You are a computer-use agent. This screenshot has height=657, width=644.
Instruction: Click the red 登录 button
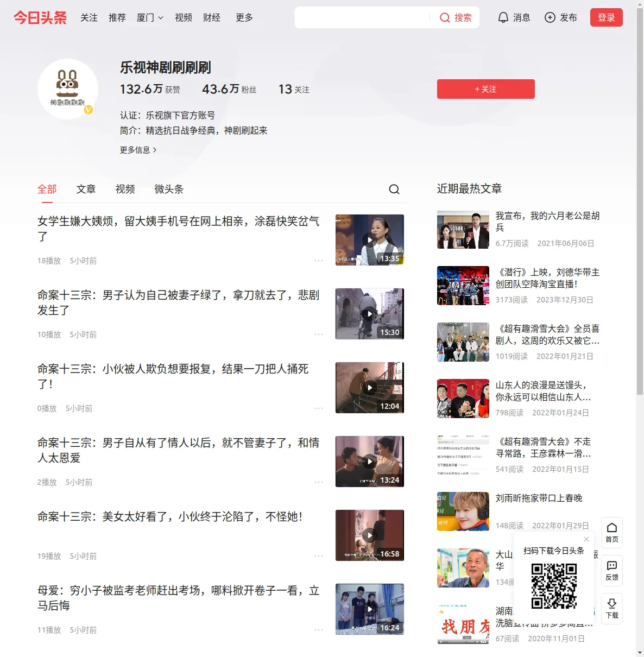(x=607, y=17)
